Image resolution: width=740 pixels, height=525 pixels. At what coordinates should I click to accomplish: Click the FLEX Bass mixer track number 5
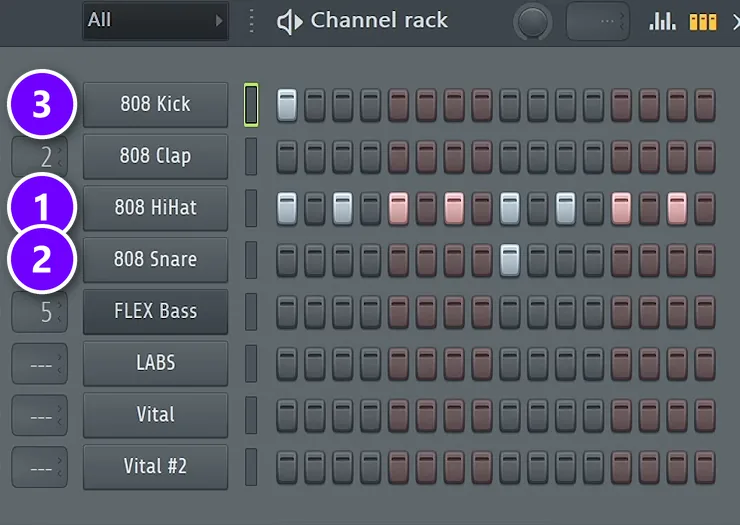coord(40,312)
